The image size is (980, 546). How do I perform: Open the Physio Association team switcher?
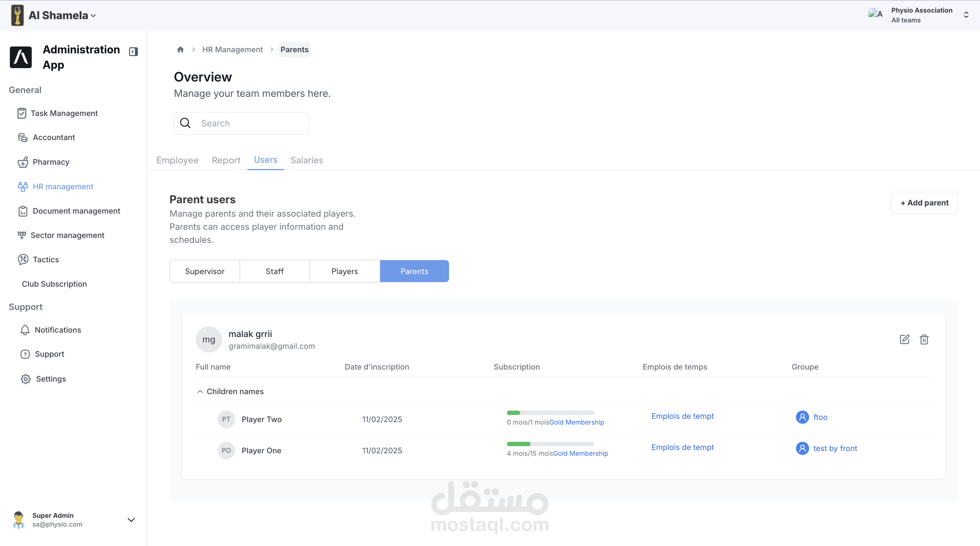(966, 15)
